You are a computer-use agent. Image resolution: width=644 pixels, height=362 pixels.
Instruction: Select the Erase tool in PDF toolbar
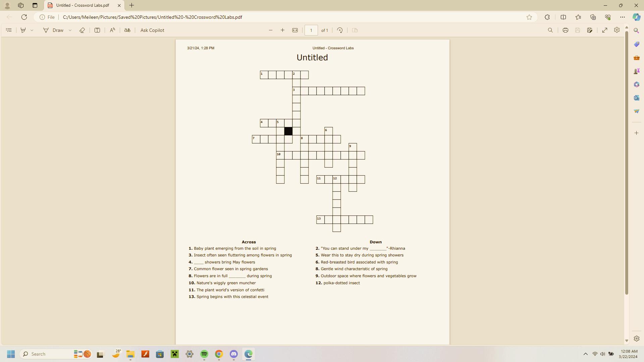tap(82, 30)
